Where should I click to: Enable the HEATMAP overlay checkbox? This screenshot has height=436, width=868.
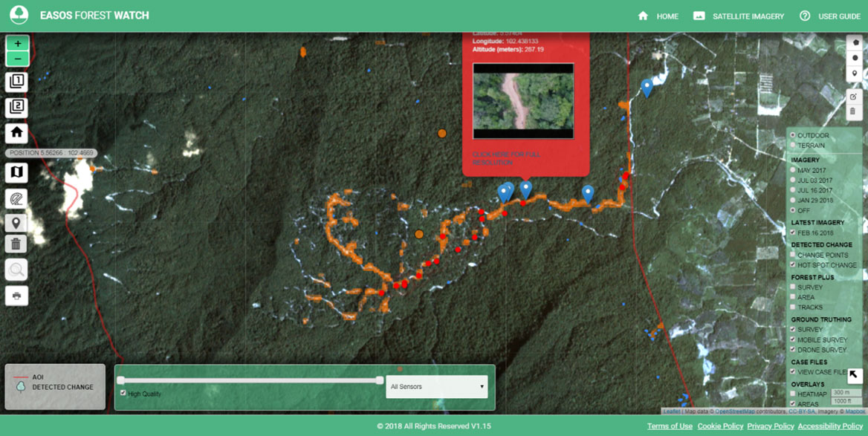793,394
